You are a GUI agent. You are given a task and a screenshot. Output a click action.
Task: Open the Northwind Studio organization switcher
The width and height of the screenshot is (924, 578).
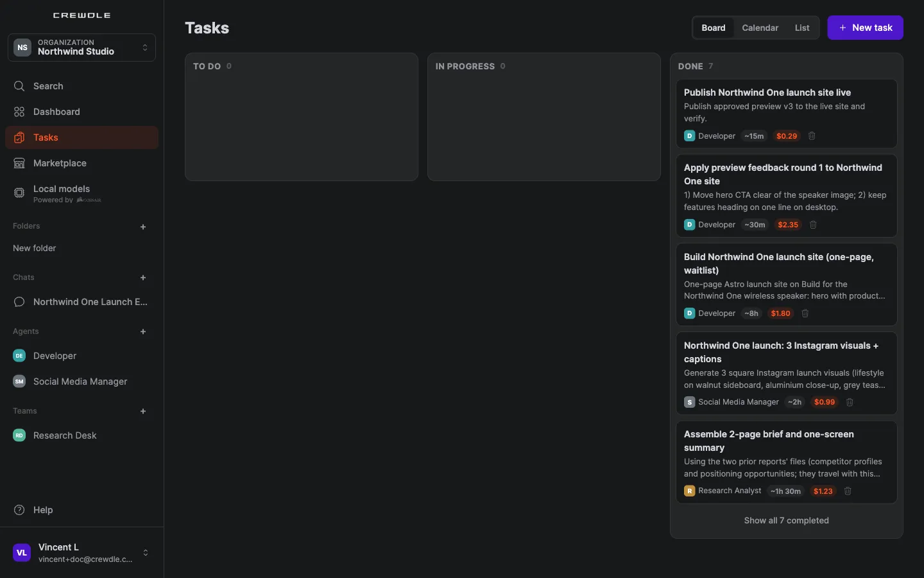pyautogui.click(x=81, y=48)
